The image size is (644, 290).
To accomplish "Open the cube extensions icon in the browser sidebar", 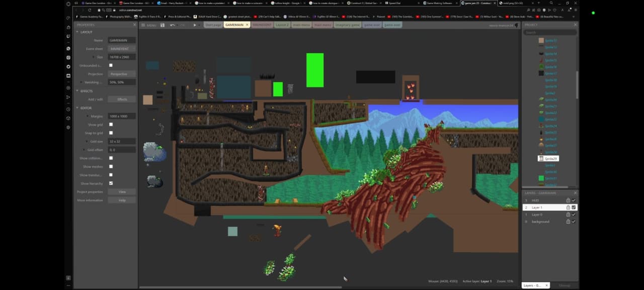I will [x=68, y=118].
